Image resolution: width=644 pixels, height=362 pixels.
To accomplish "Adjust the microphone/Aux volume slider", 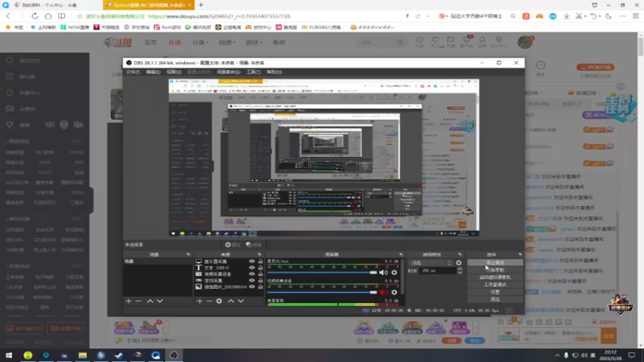I will [322, 273].
